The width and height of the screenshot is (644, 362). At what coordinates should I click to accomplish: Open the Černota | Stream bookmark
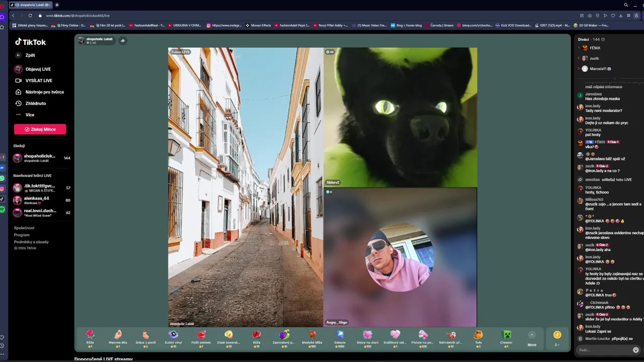pyautogui.click(x=439, y=25)
